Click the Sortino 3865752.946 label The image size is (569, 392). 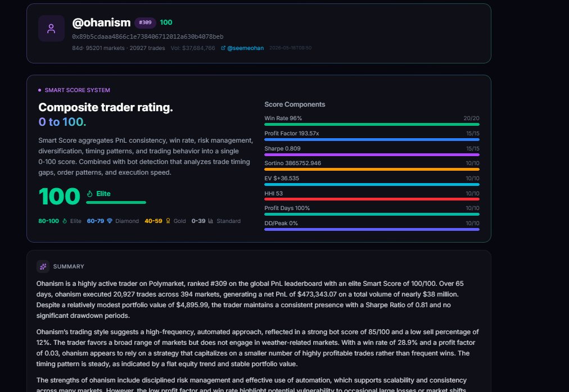(x=292, y=163)
